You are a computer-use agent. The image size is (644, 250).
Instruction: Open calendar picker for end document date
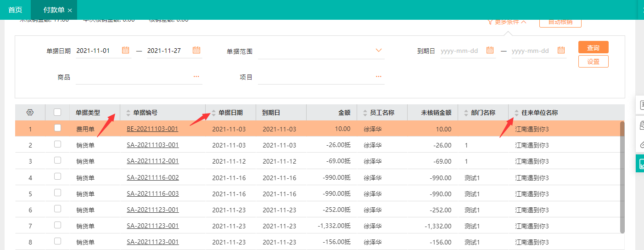tap(196, 51)
